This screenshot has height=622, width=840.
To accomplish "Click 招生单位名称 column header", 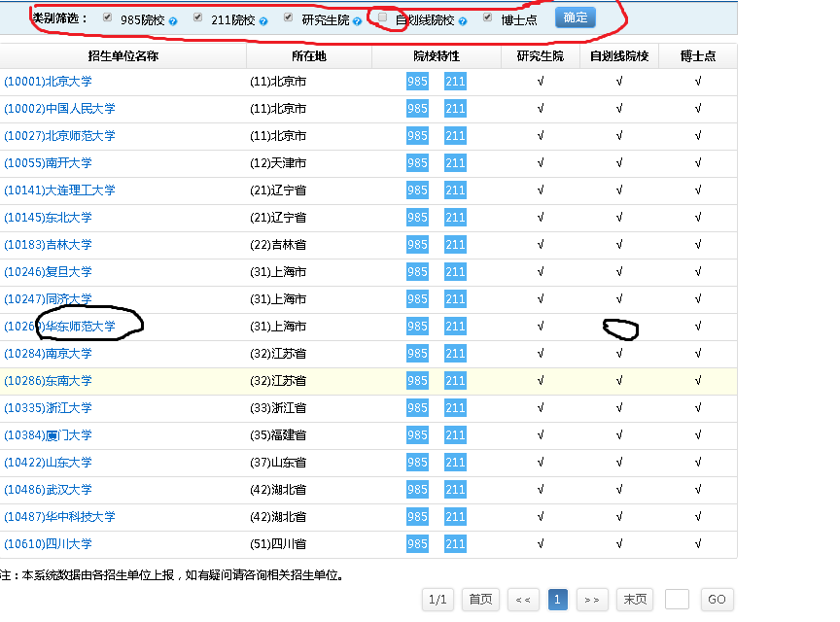I will 123,56.
